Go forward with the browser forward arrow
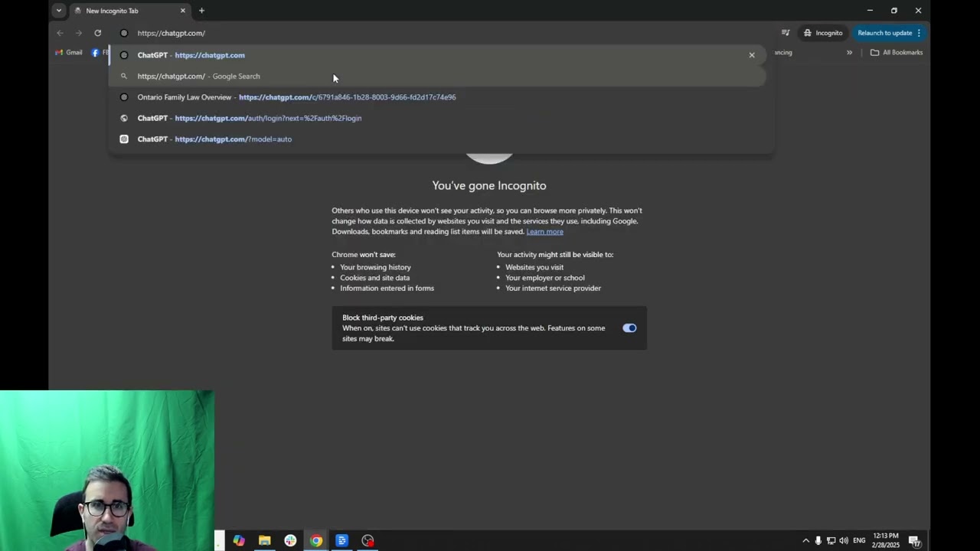Viewport: 980px width, 551px height. pos(78,33)
